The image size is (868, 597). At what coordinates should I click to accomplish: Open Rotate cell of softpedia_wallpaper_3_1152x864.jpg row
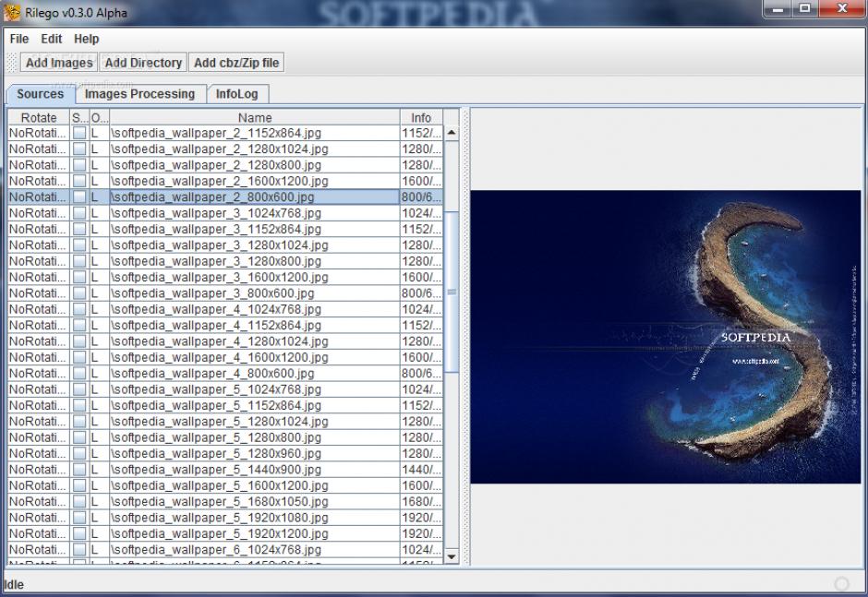pos(39,229)
